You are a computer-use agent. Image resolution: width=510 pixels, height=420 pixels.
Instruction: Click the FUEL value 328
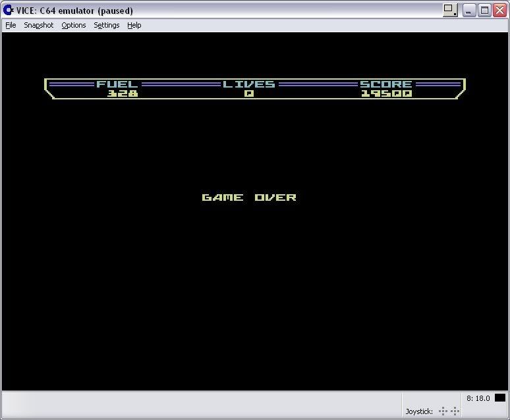click(123, 93)
